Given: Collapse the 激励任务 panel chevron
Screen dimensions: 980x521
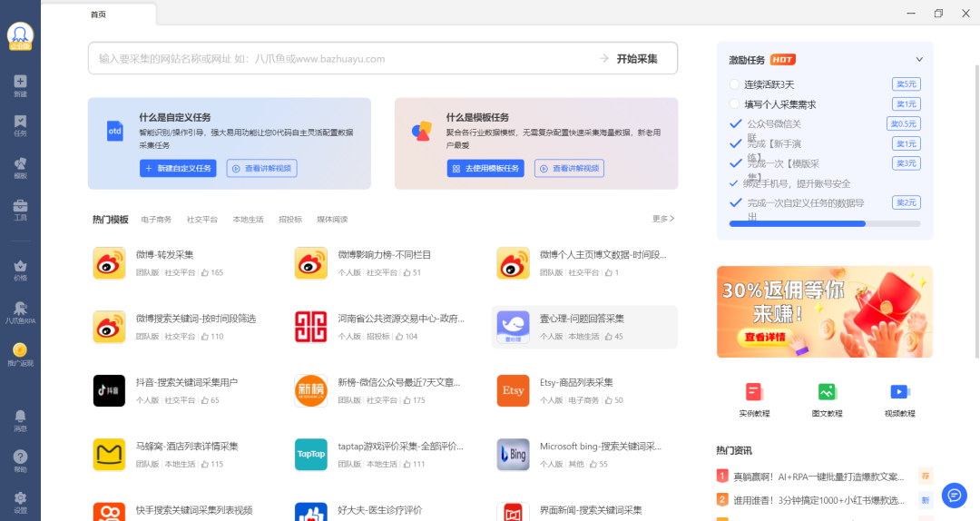Looking at the screenshot, I should point(918,59).
